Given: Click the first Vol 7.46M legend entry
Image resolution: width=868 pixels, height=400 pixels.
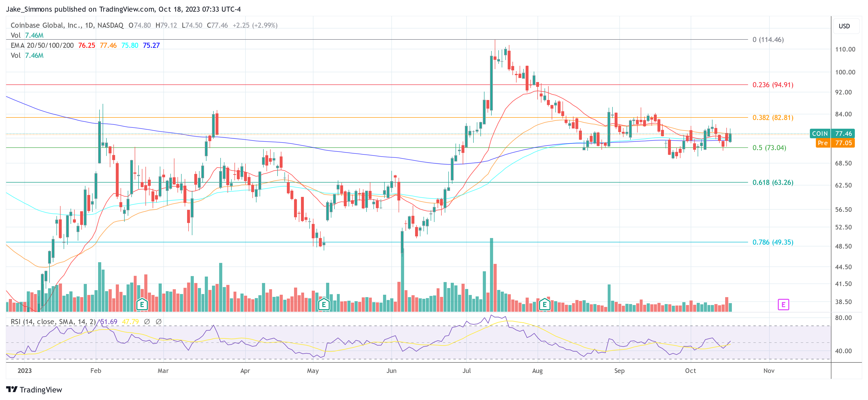Looking at the screenshot, I should tap(27, 35).
